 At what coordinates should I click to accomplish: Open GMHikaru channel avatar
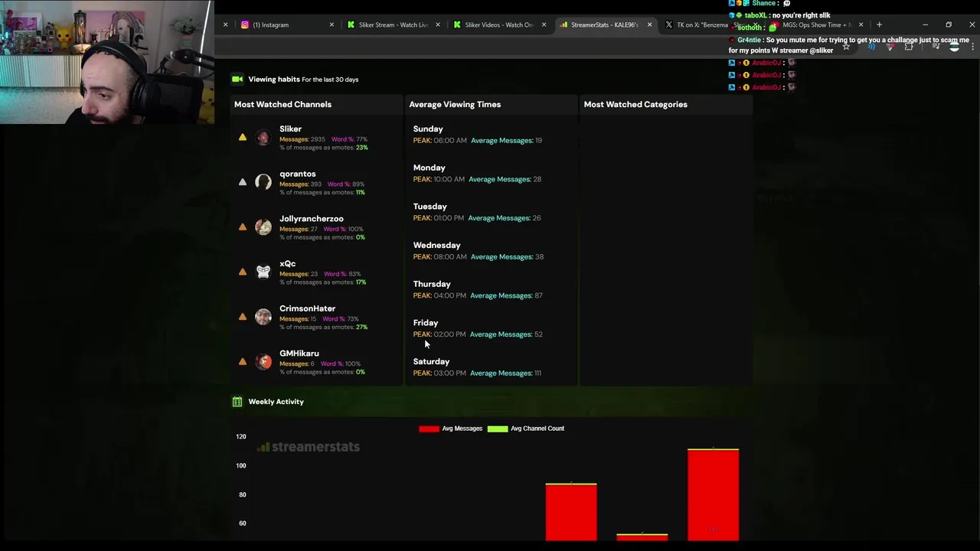pyautogui.click(x=263, y=361)
